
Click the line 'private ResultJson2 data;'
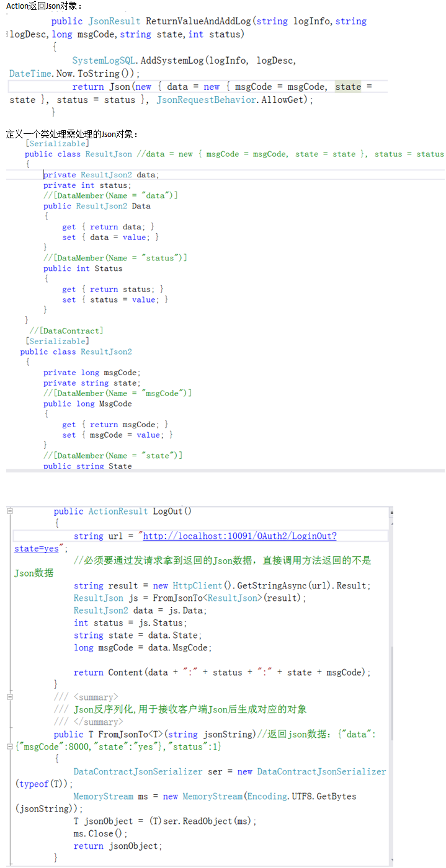tap(101, 175)
